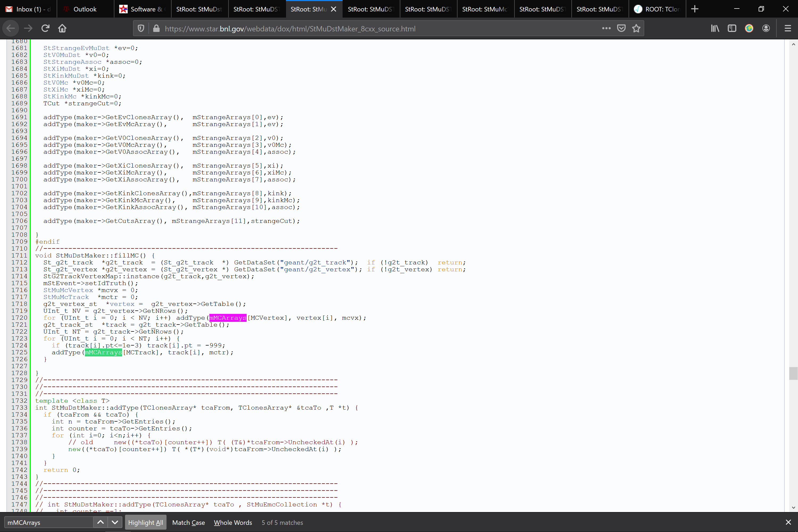This screenshot has width=798, height=532.
Task: Open StStrangeEvMuDst class link
Action: 76,48
